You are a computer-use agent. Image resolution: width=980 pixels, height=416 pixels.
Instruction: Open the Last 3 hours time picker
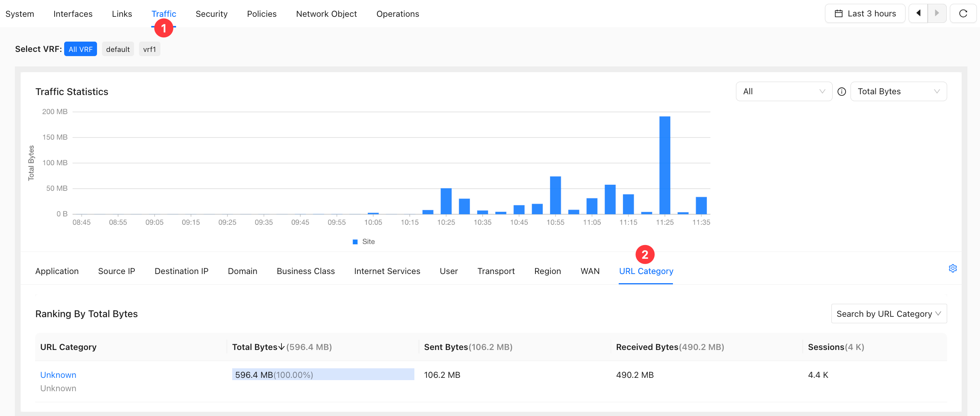865,14
